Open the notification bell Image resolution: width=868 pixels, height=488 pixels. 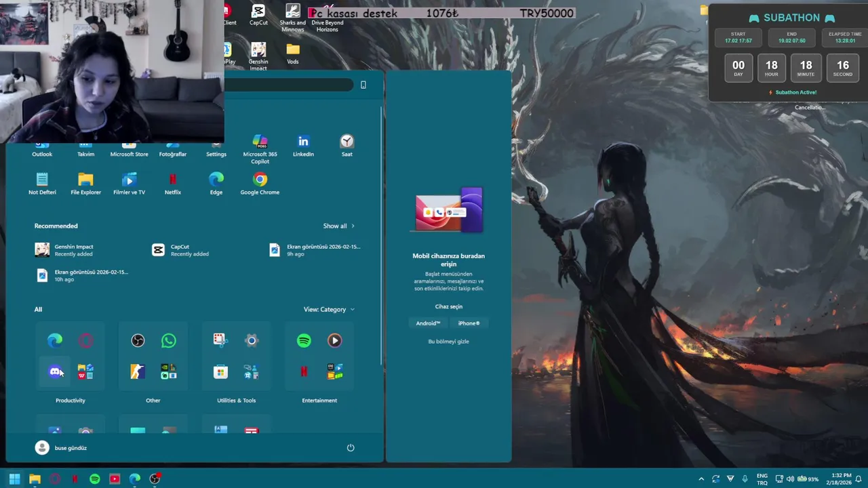pos(859,479)
